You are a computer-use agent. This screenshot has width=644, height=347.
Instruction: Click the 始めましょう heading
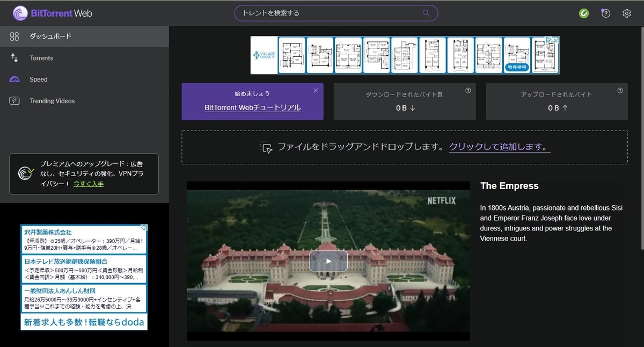coord(252,93)
